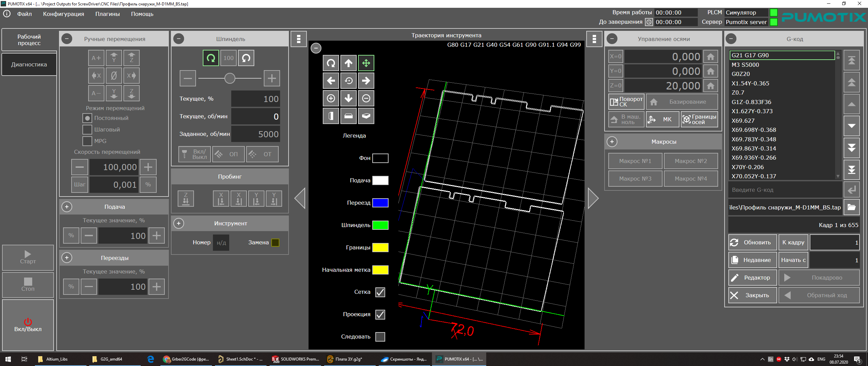Image resolution: width=868 pixels, height=366 pixels.
Task: Click the Шпиндель green color swatch
Action: click(380, 225)
